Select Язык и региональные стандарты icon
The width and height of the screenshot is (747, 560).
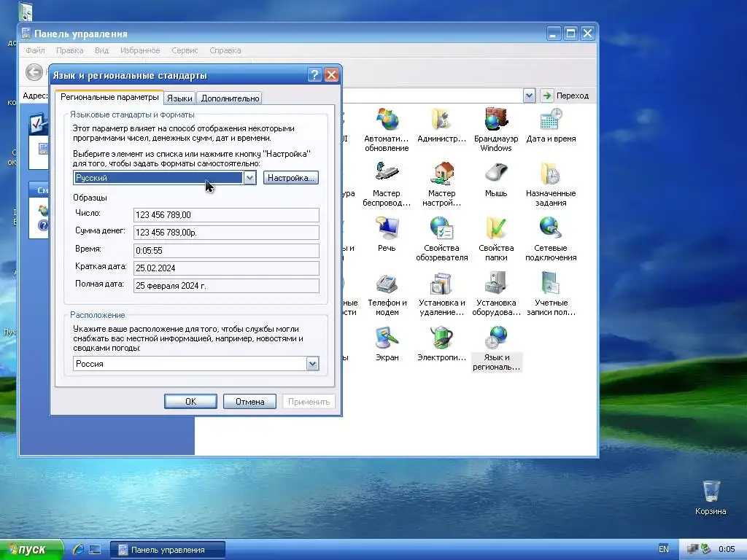tap(496, 348)
